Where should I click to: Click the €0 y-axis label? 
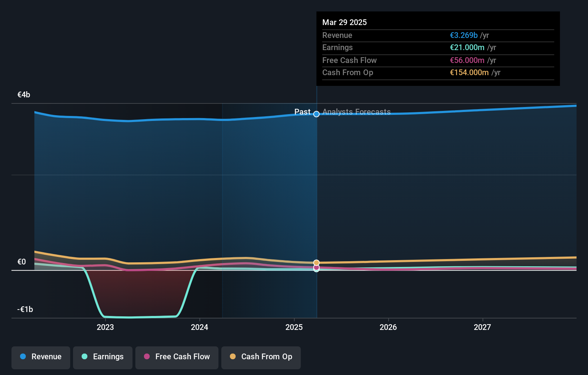21,262
